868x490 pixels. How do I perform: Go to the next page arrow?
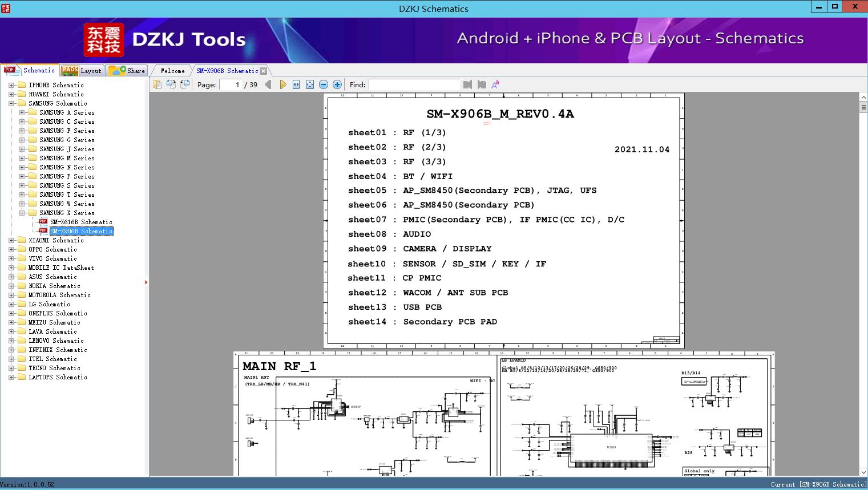point(282,84)
